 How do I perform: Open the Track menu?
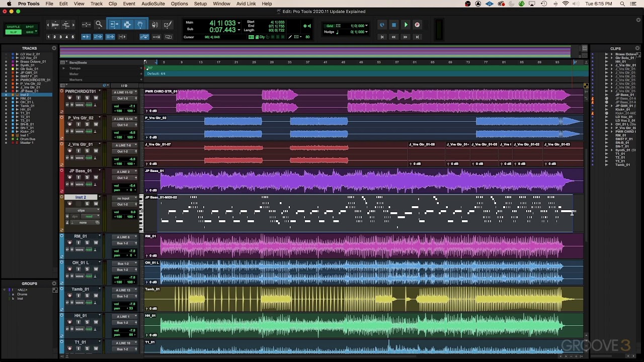[97, 4]
